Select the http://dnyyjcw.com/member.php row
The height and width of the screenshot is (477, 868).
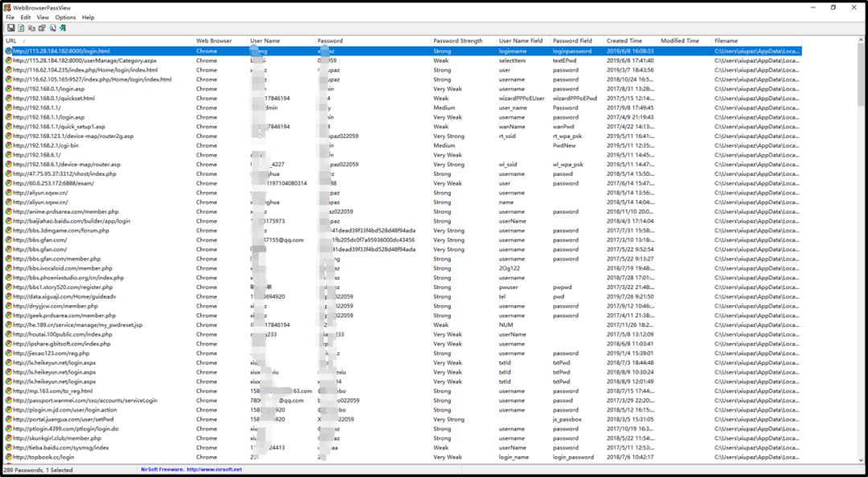(x=403, y=306)
